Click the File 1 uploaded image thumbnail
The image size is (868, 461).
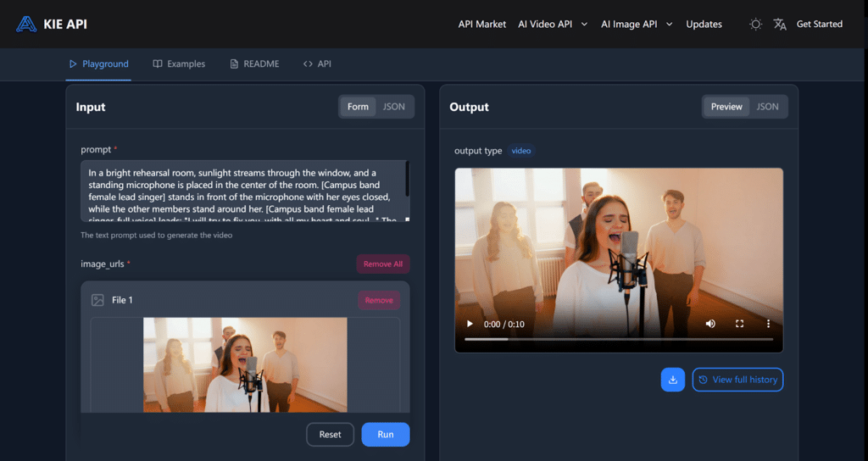pos(245,364)
